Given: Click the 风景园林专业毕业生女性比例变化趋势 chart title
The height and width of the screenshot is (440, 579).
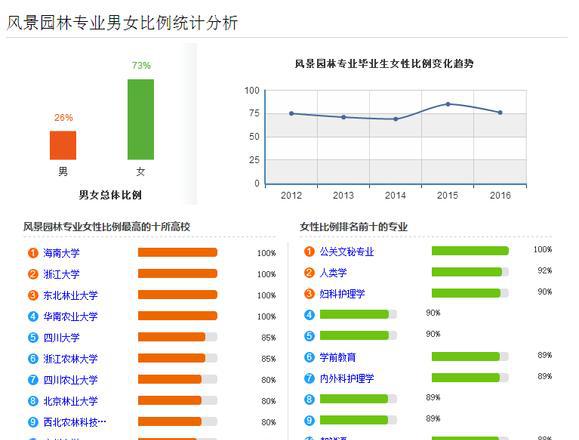Looking at the screenshot, I should click(384, 63).
